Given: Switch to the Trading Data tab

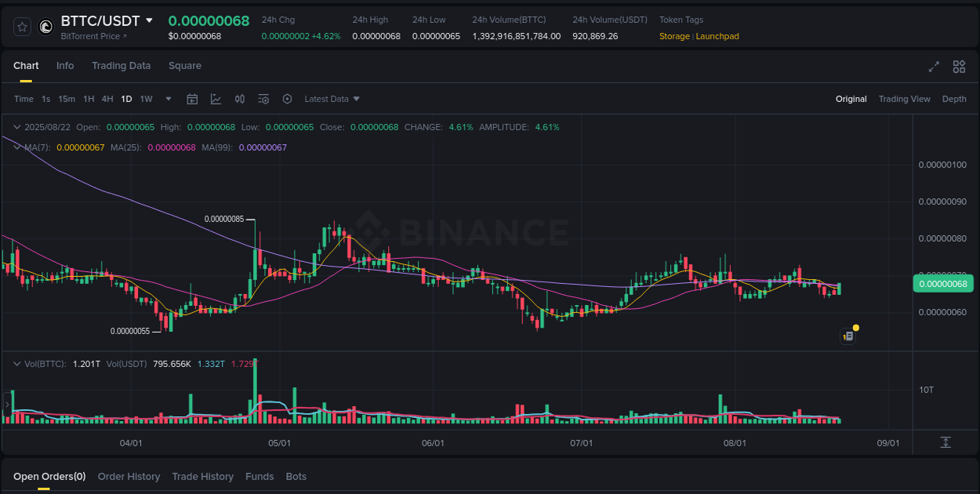Looking at the screenshot, I should pos(121,66).
